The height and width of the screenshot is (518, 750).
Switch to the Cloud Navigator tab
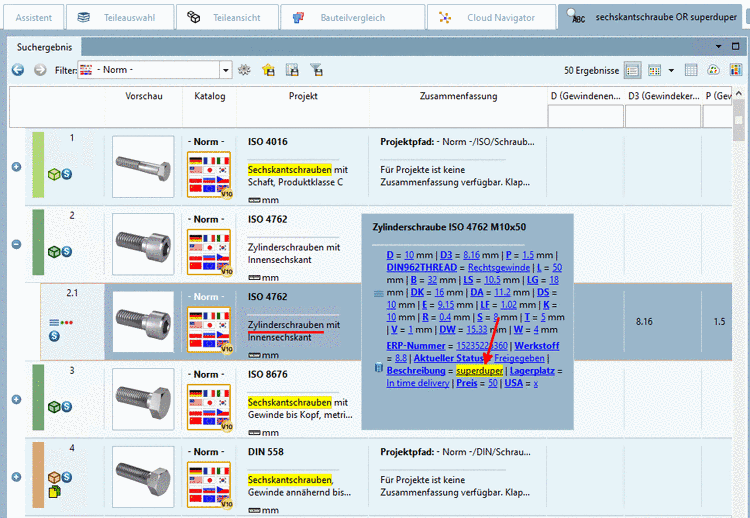pos(492,18)
